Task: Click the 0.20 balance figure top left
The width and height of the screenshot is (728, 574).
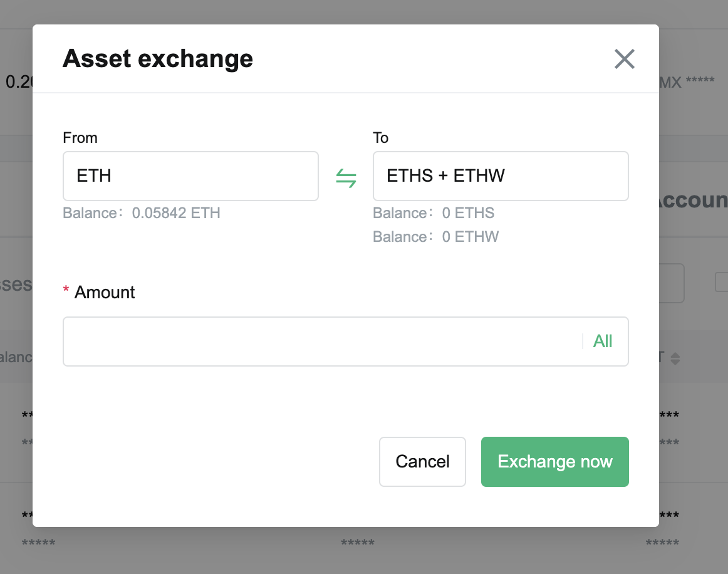Action: click(x=14, y=81)
